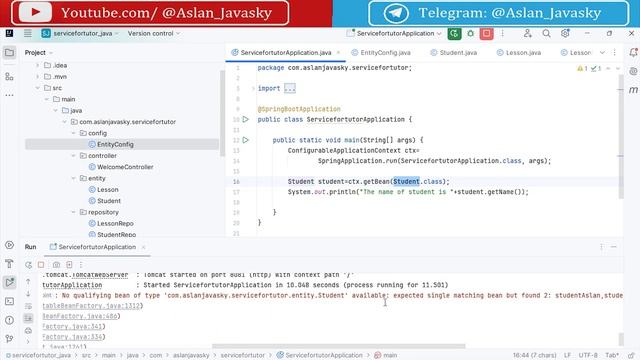Collapse the repository package

(x=73, y=212)
